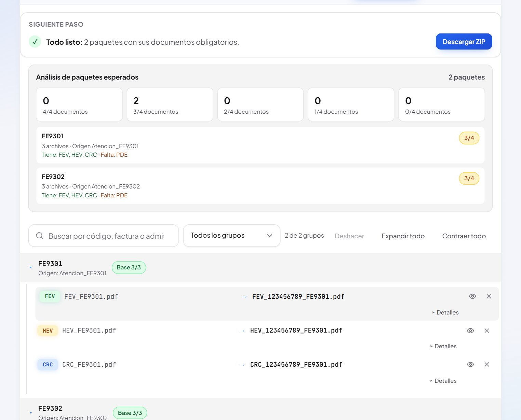Click the 3/4 badge on the FE9302 package
Viewport: 521px width, 420px height.
click(469, 178)
